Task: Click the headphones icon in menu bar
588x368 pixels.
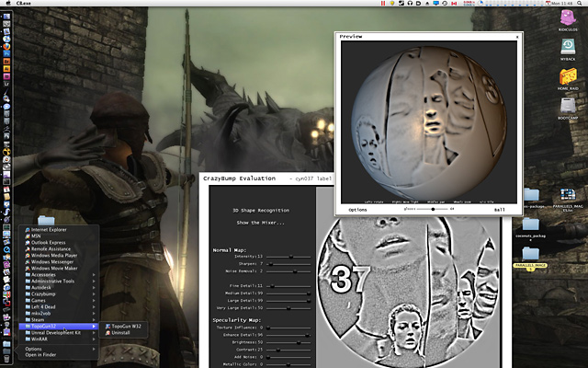Action: pyautogui.click(x=410, y=3)
